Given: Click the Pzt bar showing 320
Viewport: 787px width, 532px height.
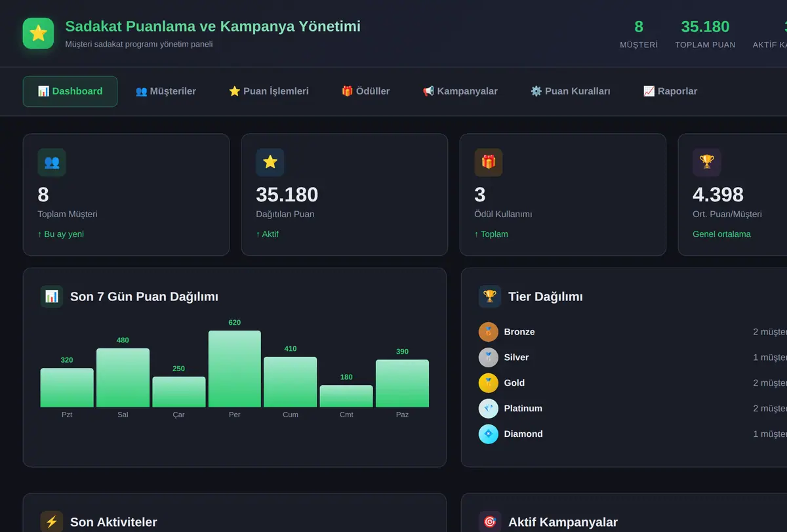Looking at the screenshot, I should pos(67,388).
